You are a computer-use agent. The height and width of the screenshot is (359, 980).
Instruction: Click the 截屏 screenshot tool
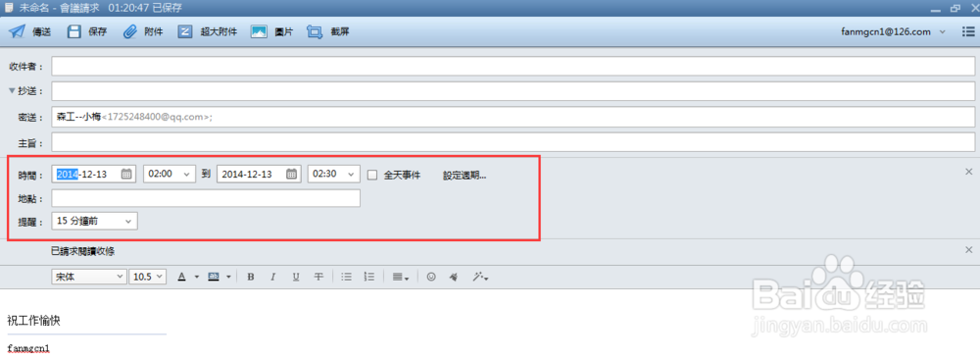point(327,32)
